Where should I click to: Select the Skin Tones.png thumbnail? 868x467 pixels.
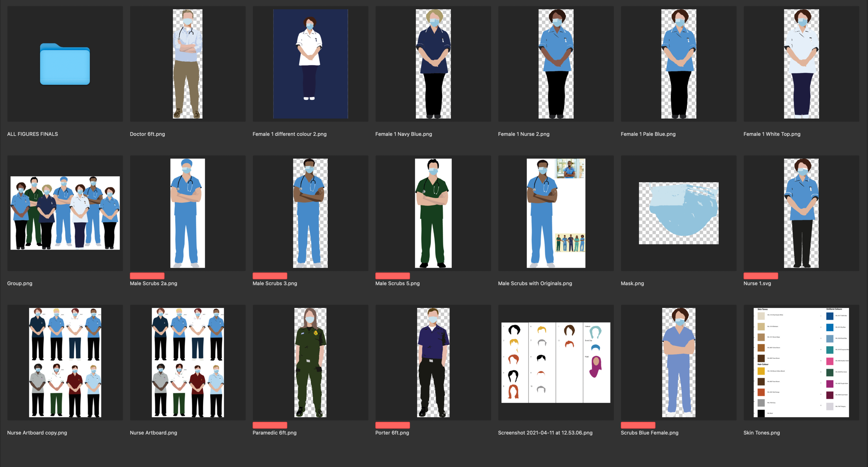[801, 362]
